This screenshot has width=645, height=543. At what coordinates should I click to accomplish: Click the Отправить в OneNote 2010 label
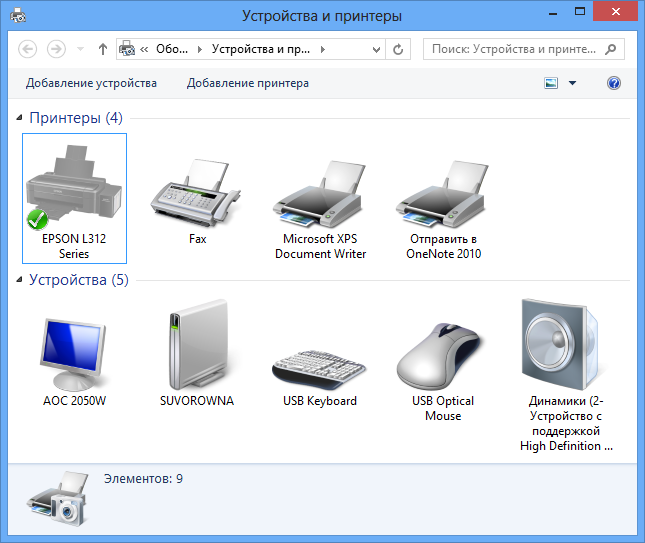[x=443, y=246]
